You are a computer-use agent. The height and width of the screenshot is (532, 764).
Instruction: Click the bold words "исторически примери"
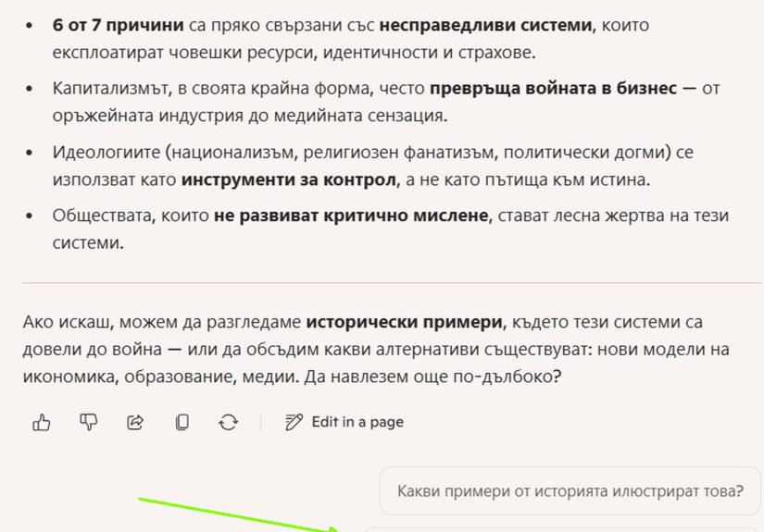(x=405, y=323)
